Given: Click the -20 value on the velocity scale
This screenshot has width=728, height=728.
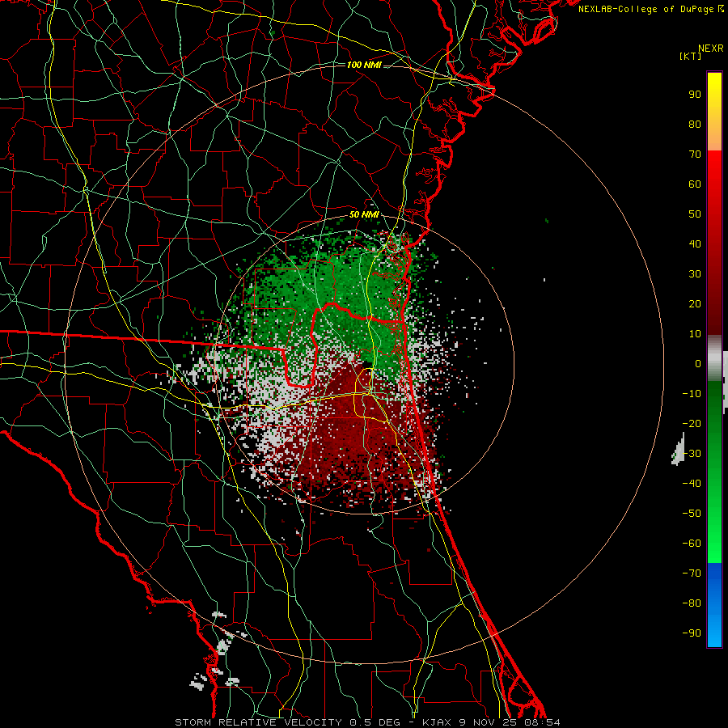Looking at the screenshot, I should [692, 424].
